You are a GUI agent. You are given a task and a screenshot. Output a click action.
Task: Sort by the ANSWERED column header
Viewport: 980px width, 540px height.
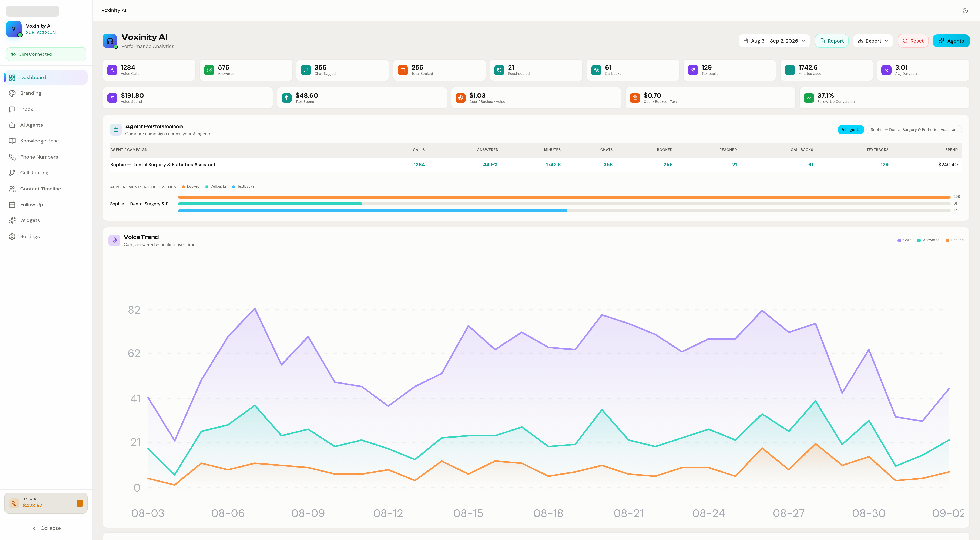(x=488, y=150)
